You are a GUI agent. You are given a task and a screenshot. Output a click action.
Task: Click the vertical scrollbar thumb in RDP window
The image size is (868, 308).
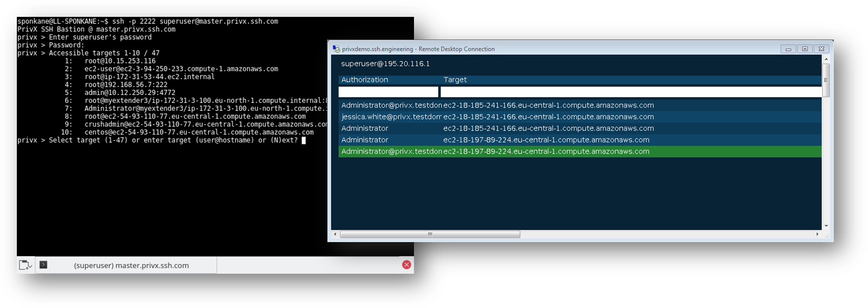click(x=826, y=80)
